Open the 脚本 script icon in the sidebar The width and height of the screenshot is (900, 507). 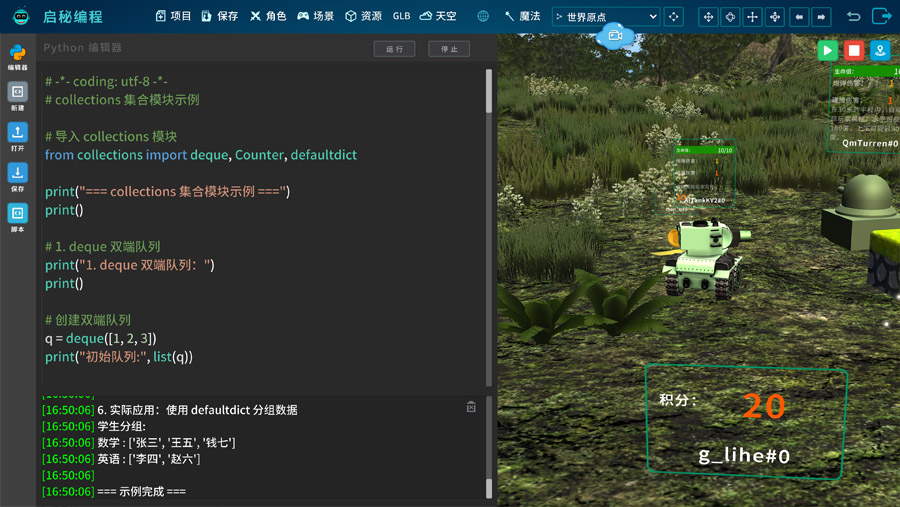17,218
